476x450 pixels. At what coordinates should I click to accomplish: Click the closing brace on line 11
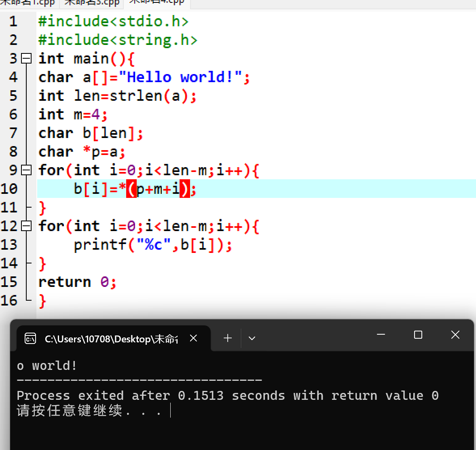[x=42, y=208]
